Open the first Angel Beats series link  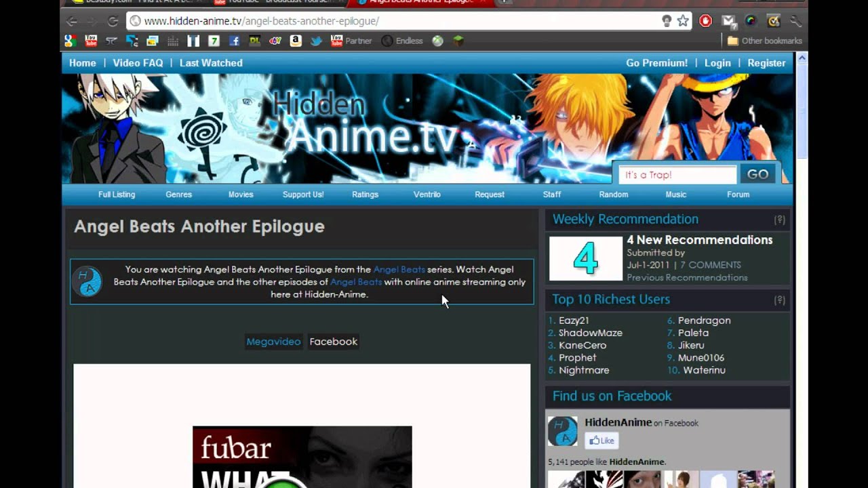coord(399,270)
